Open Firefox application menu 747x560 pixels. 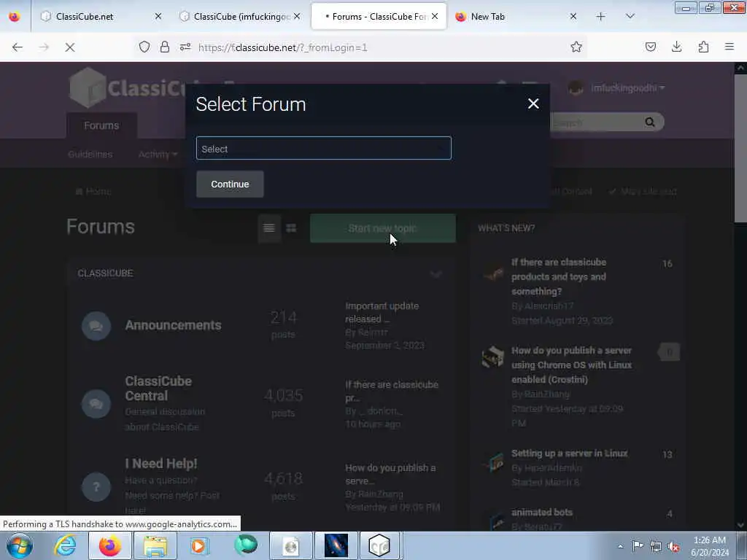pos(729,47)
